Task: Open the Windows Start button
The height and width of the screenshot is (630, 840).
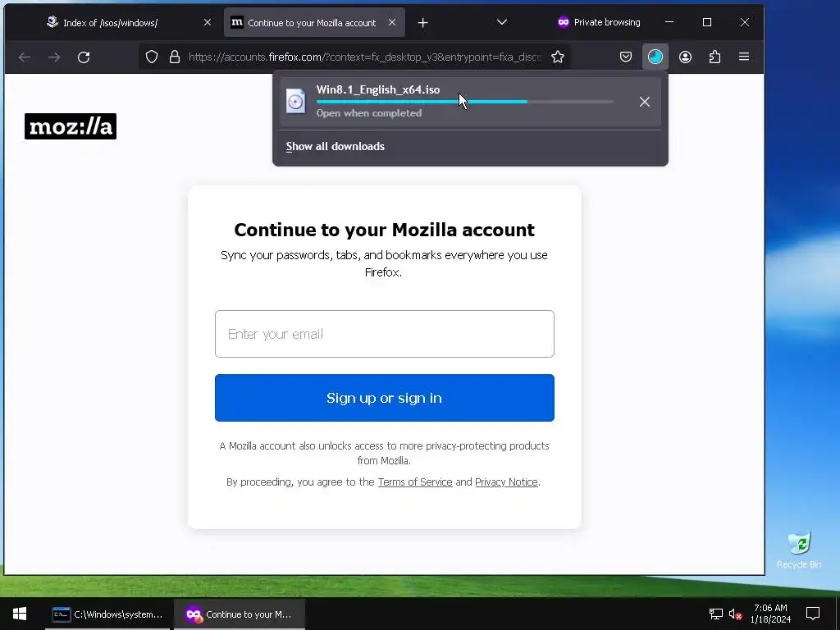Action: pyautogui.click(x=20, y=614)
